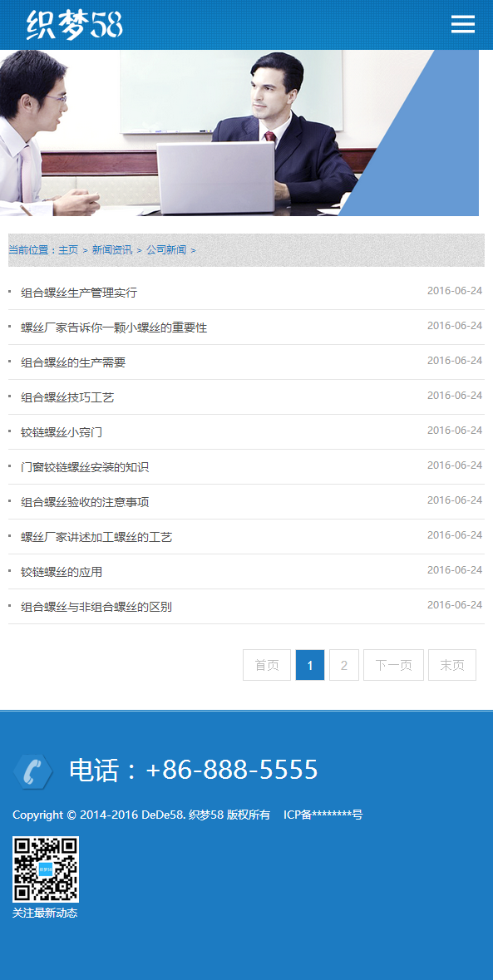Open article 组合螺丝验收的注意事项
This screenshot has width=493, height=980.
tap(85, 503)
